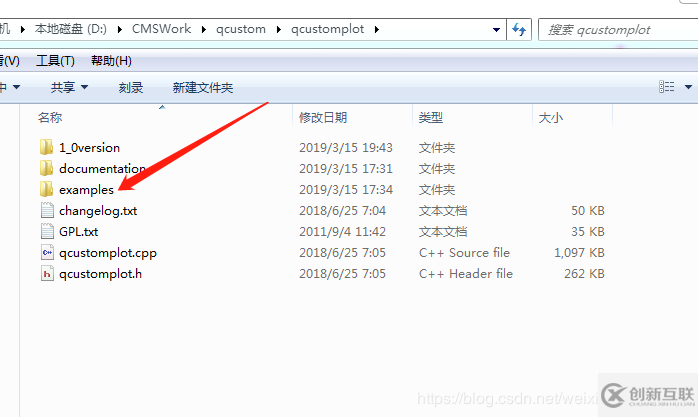Expand the arrow before 本地磁盘 (D:)

tap(23, 29)
